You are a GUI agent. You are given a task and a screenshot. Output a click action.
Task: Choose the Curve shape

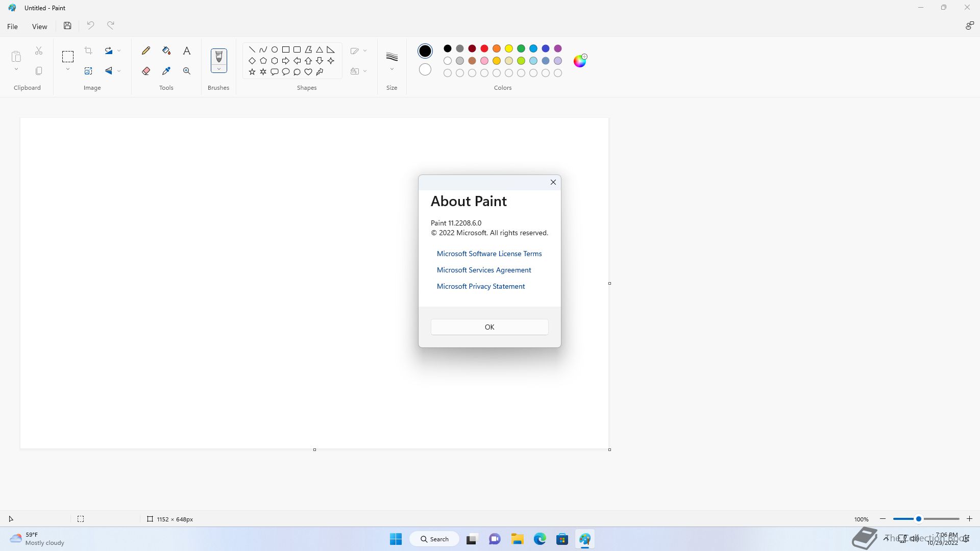(x=263, y=49)
